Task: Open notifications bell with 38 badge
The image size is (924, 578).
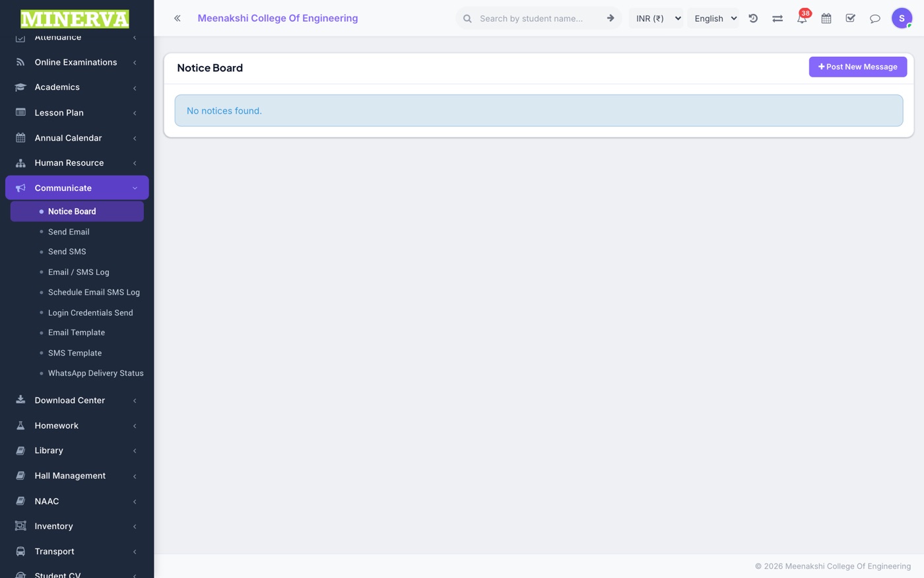Action: tap(802, 18)
